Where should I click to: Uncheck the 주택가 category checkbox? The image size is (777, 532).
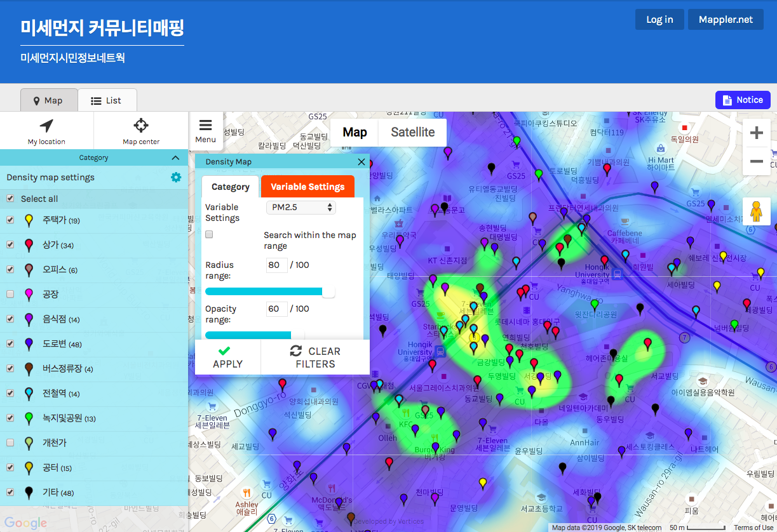point(10,220)
